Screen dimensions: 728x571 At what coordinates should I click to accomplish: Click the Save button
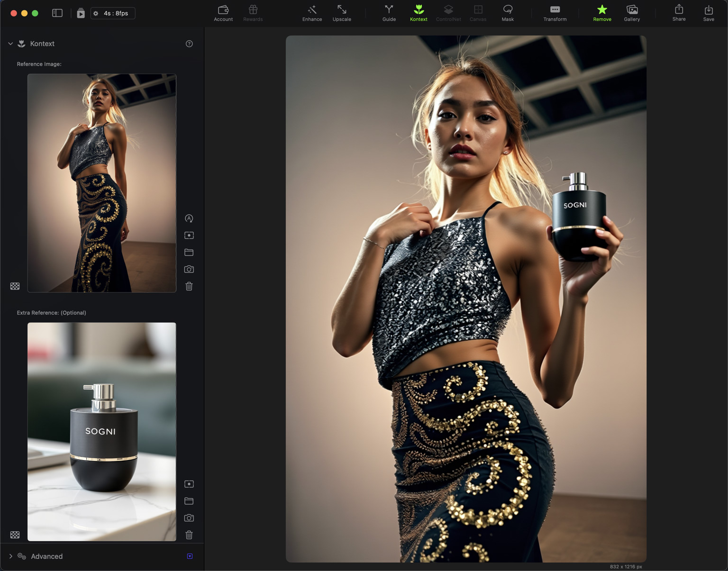pyautogui.click(x=709, y=13)
